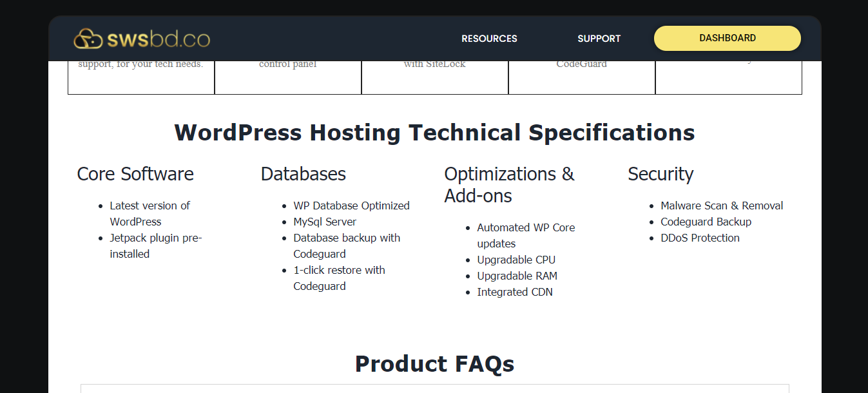Click the feature card mentioning SiteLock
The image size is (868, 393).
434,76
